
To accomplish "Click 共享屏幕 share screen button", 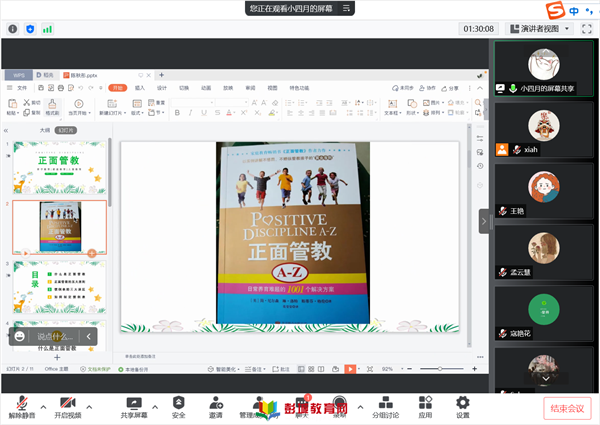I will [x=134, y=408].
